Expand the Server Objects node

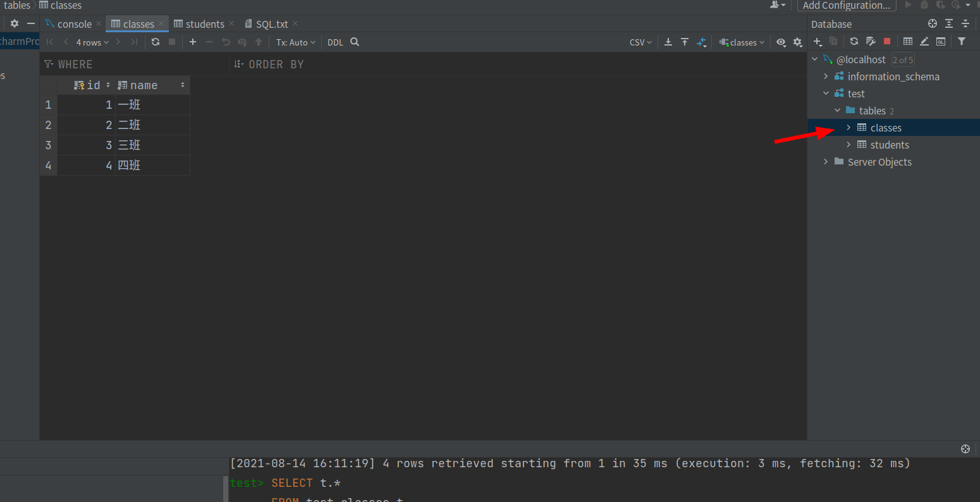tap(826, 162)
